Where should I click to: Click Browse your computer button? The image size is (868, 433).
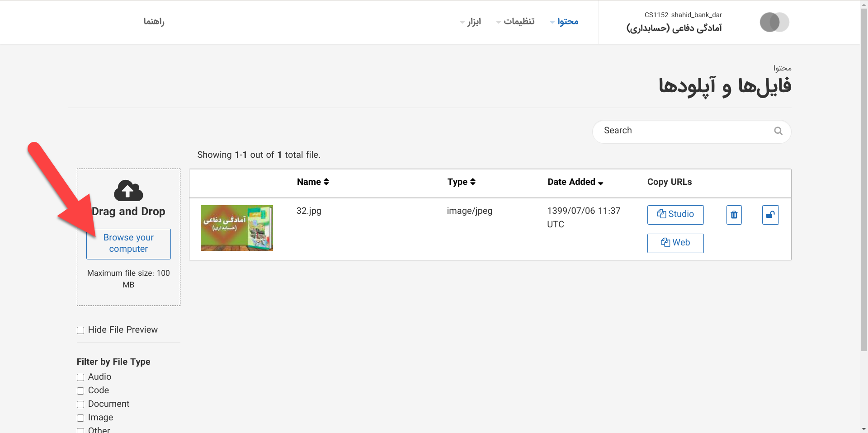click(128, 244)
